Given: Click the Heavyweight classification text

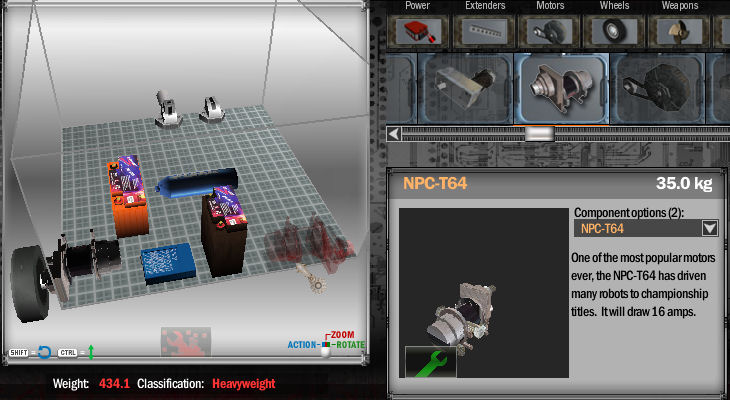Looking at the screenshot, I should pyautogui.click(x=243, y=384).
